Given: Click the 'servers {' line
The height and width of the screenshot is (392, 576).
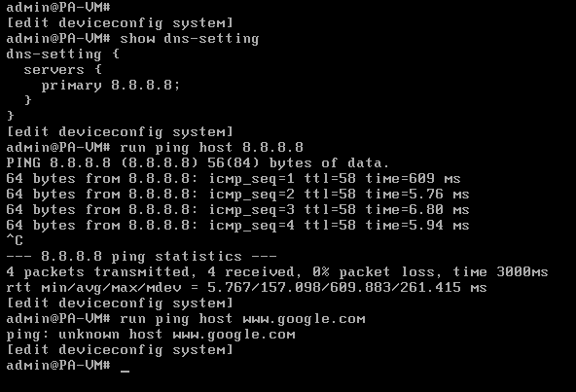Looking at the screenshot, I should pos(63,69).
